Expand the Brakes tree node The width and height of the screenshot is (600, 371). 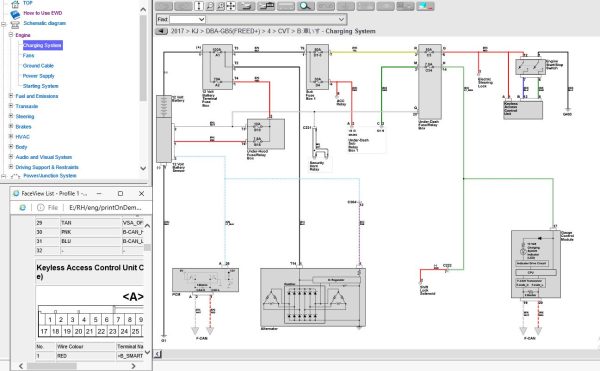tap(11, 126)
